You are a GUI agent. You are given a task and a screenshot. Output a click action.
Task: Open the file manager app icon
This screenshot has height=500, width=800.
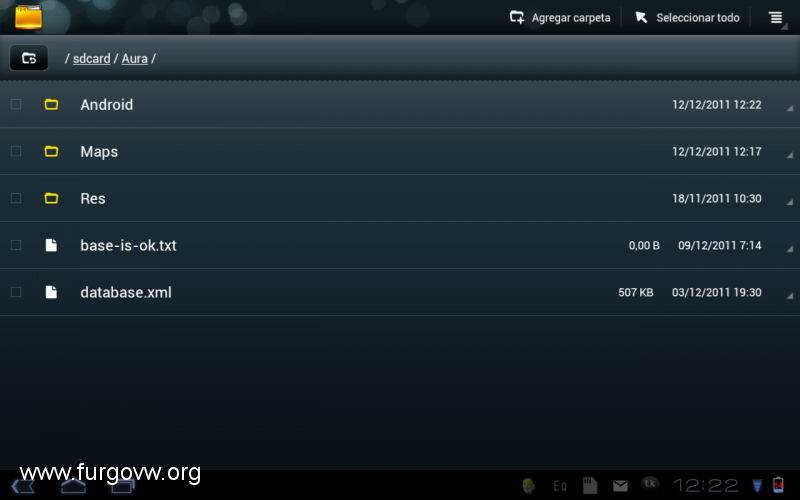28,16
